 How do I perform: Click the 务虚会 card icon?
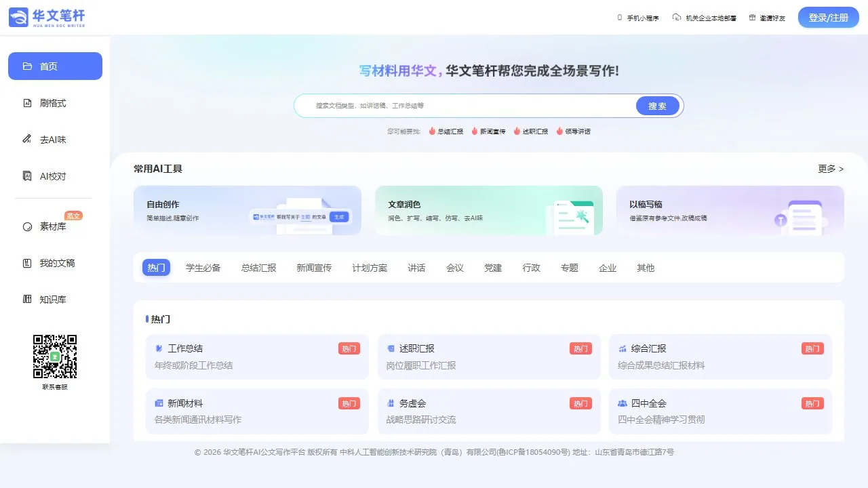click(391, 403)
